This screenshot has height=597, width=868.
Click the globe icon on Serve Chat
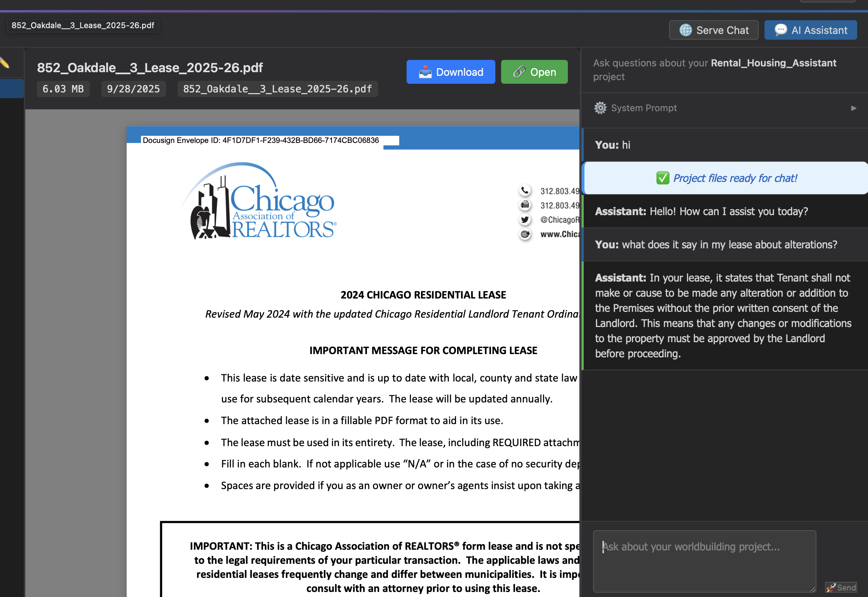coord(686,30)
